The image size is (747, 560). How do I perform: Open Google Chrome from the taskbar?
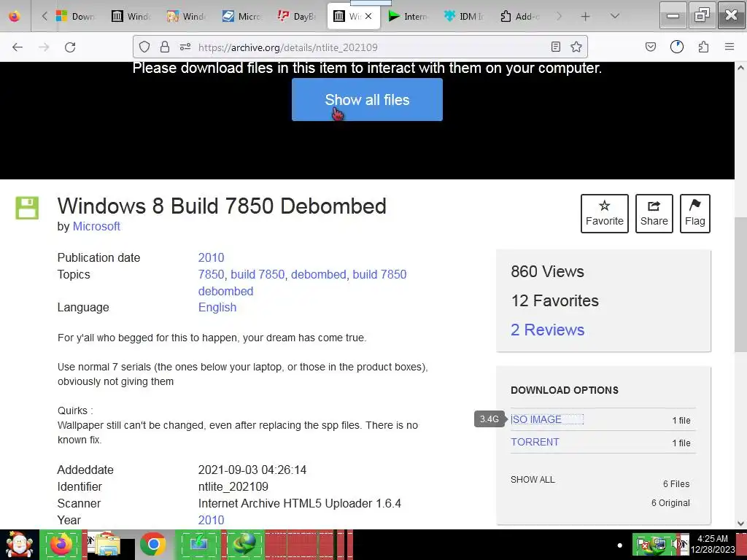tap(153, 545)
